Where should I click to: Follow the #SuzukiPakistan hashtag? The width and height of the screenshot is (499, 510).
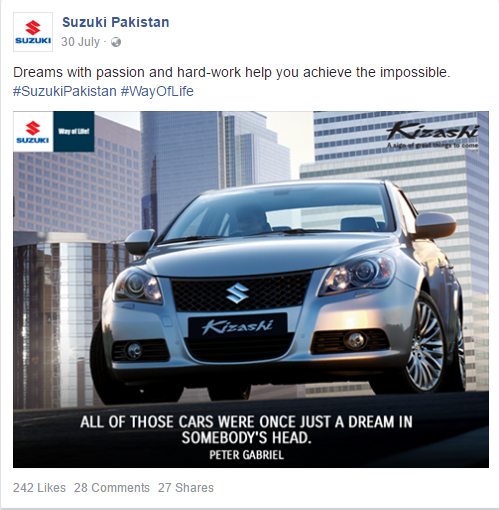point(65,91)
